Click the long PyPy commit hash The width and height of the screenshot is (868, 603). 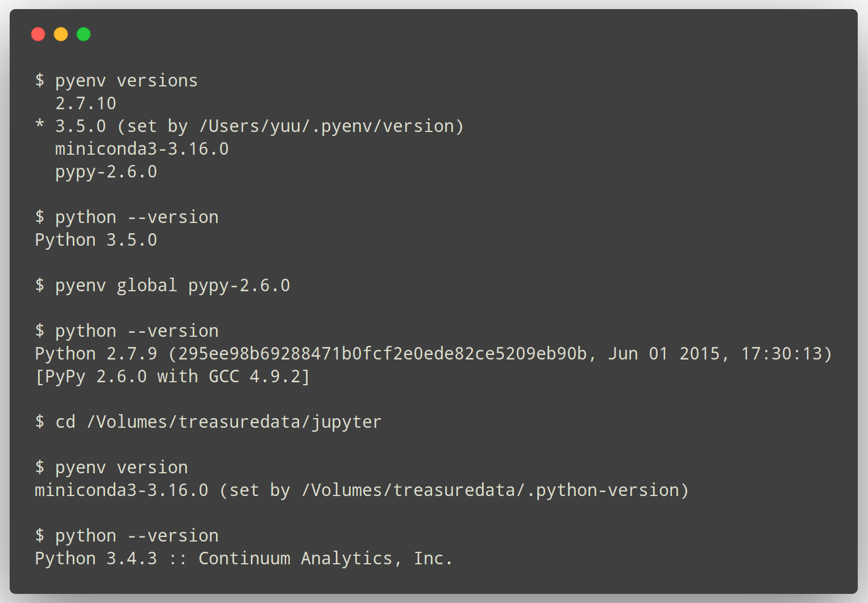coord(382,354)
